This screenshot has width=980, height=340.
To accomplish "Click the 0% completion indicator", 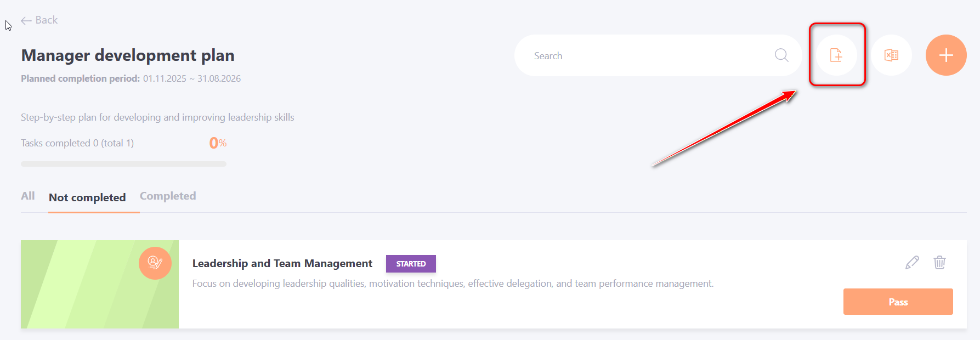I will tap(218, 143).
